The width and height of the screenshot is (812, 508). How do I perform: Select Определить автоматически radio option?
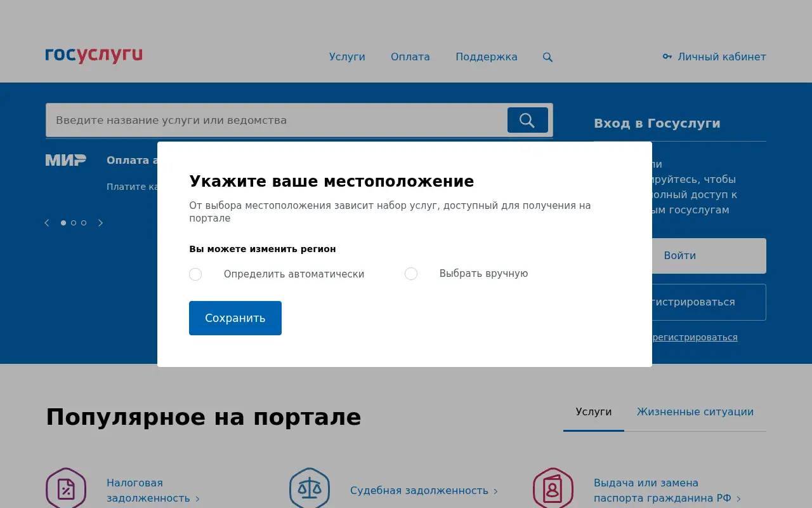(x=195, y=274)
